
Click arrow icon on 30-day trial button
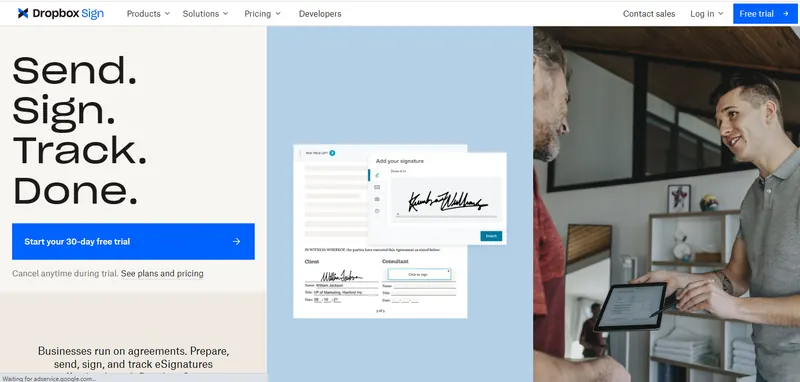coord(236,241)
